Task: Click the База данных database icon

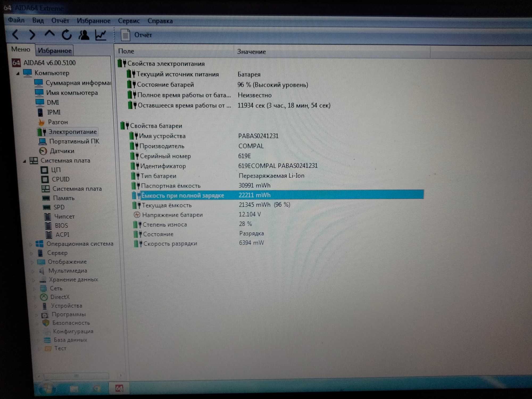Action: (47, 340)
